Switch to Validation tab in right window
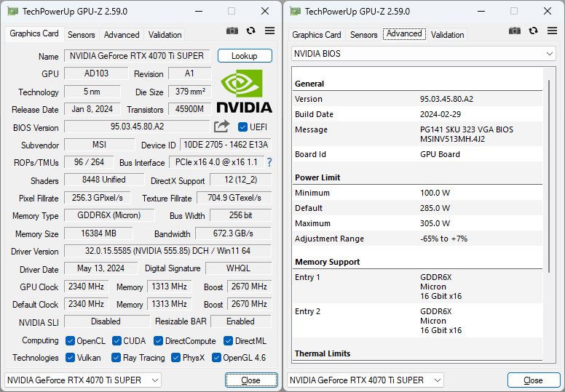 click(447, 35)
